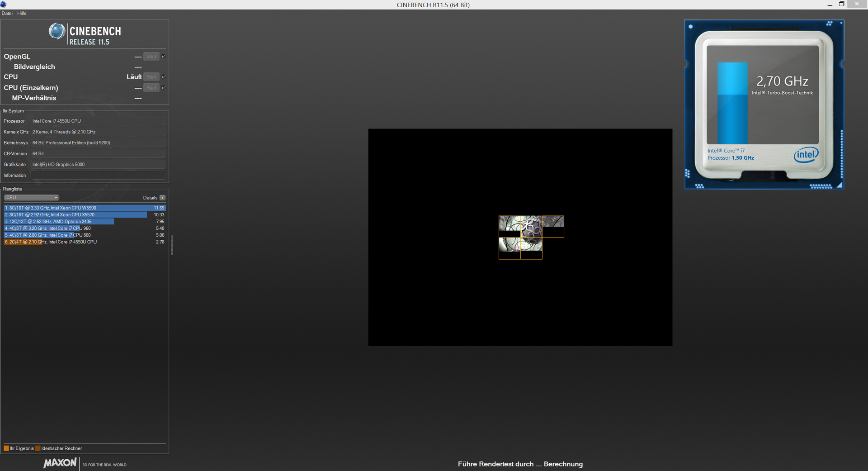Select ranking row Intel Core i7 CPU 860
The width and height of the screenshot is (868, 471).
85,235
